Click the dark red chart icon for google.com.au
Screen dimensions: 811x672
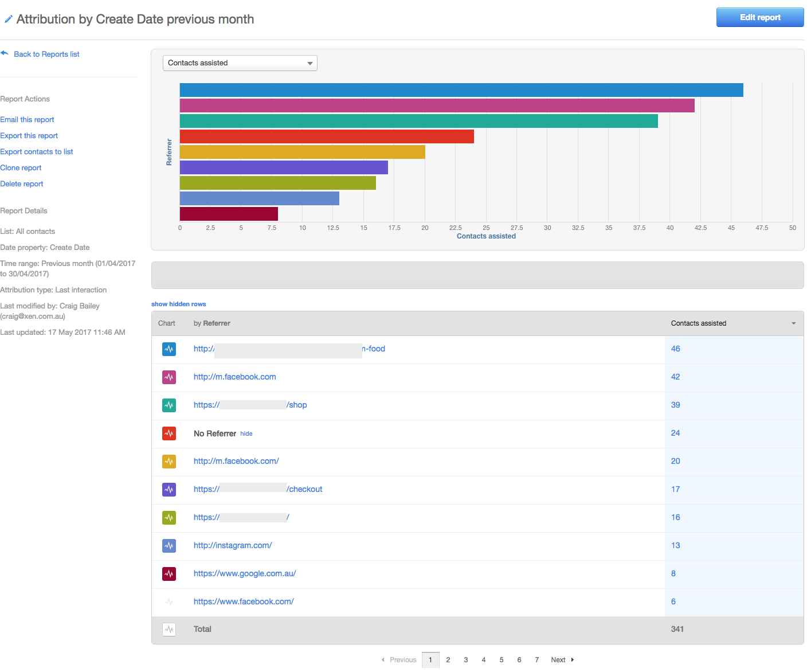[169, 574]
